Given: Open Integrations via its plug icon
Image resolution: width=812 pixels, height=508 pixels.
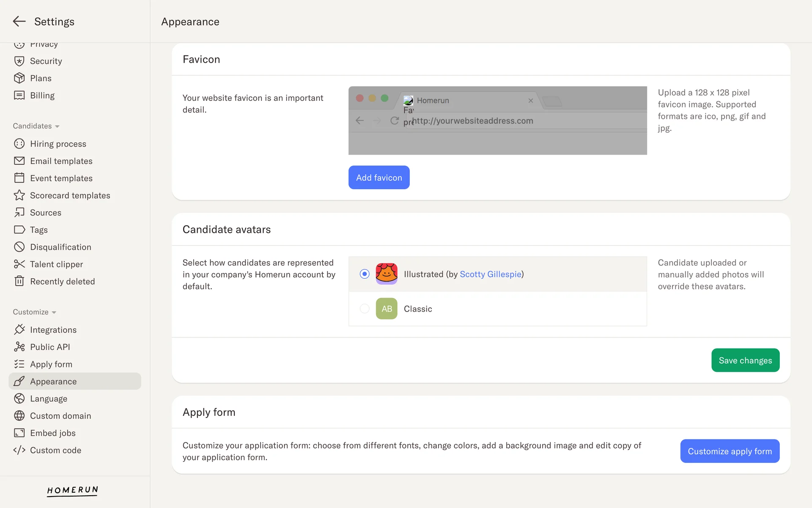Looking at the screenshot, I should pyautogui.click(x=19, y=329).
